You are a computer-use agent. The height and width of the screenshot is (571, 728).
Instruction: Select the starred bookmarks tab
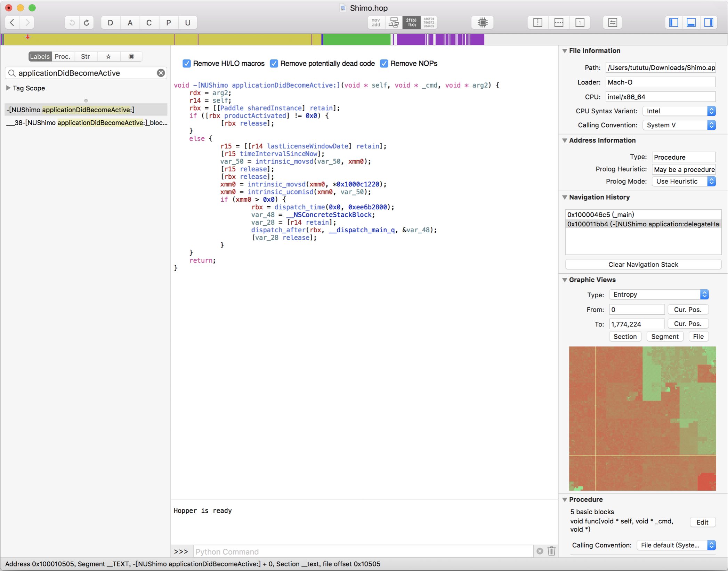click(108, 56)
